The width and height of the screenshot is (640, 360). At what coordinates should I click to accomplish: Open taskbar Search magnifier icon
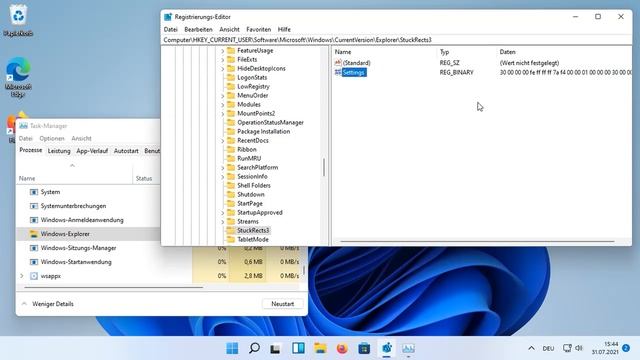[254, 348]
